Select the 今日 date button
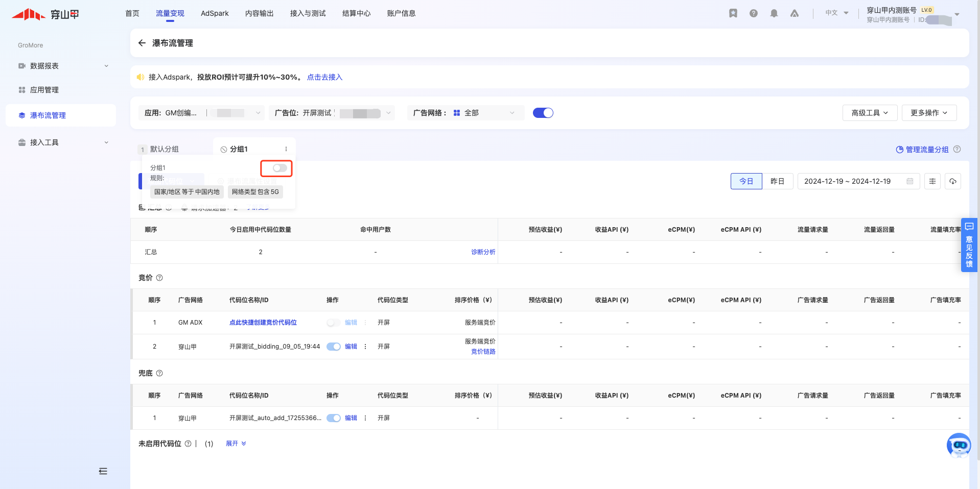Image resolution: width=980 pixels, height=489 pixels. (x=746, y=181)
